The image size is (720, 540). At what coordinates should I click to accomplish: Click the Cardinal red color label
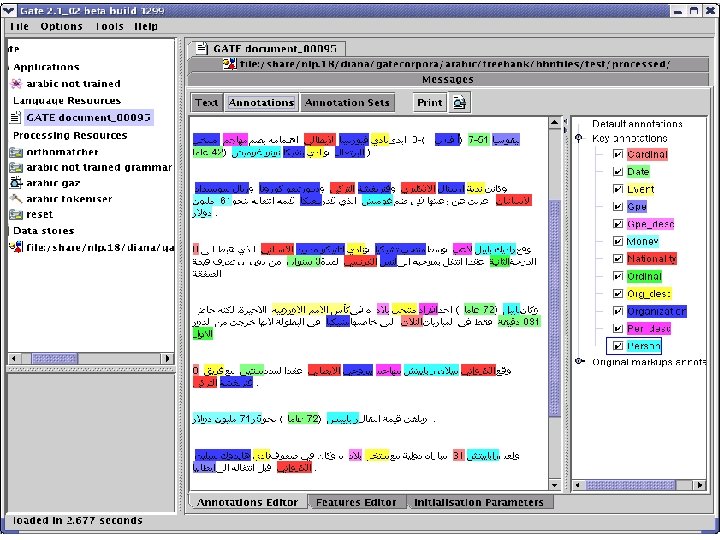647,154
